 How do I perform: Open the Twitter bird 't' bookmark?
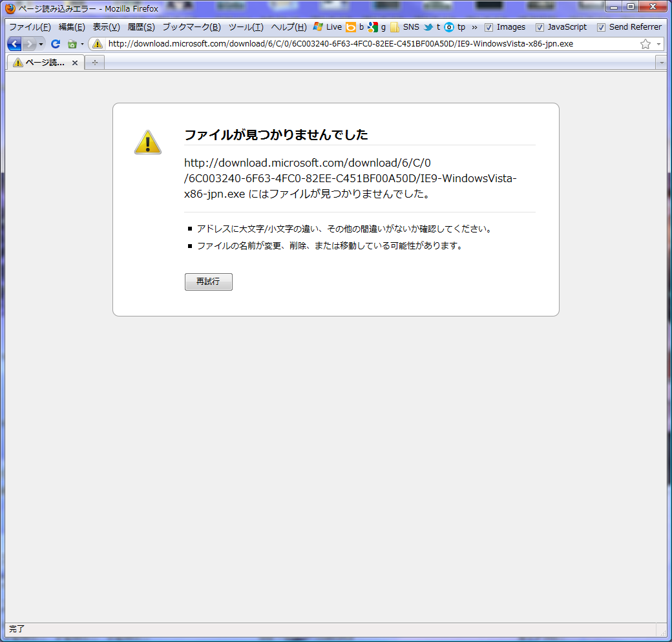pyautogui.click(x=432, y=27)
